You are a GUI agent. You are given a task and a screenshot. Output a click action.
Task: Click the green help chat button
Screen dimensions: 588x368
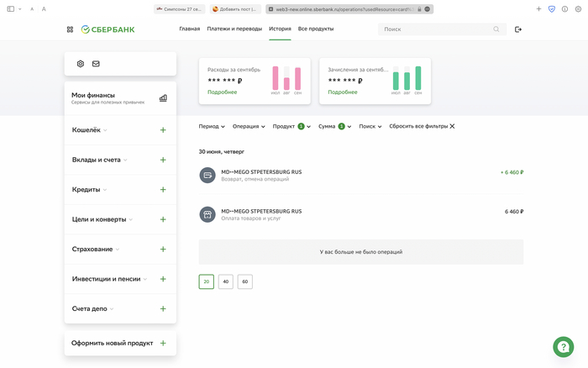(x=563, y=346)
